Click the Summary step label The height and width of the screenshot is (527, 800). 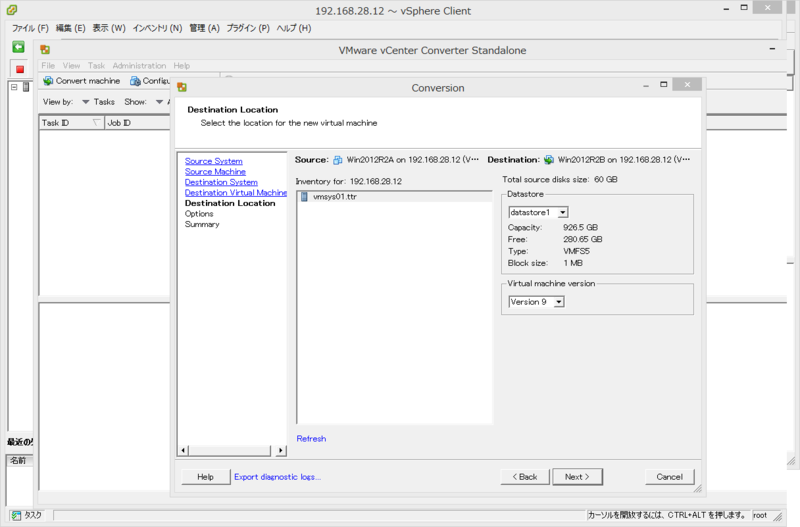pos(202,224)
